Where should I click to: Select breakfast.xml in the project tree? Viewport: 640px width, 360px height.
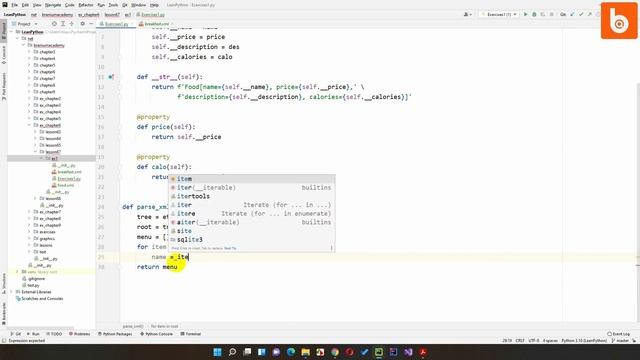coord(67,172)
